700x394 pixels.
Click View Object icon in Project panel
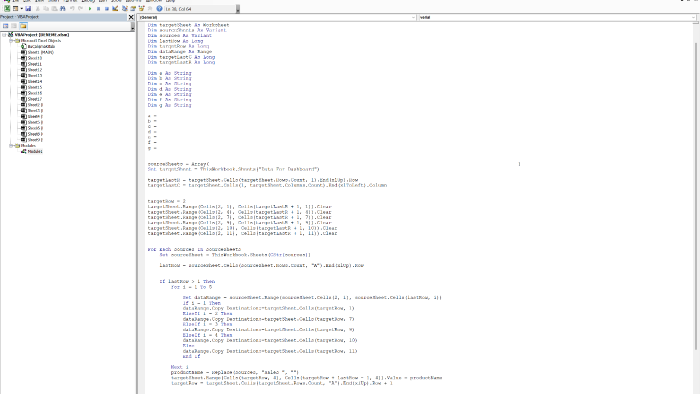[x=14, y=26]
